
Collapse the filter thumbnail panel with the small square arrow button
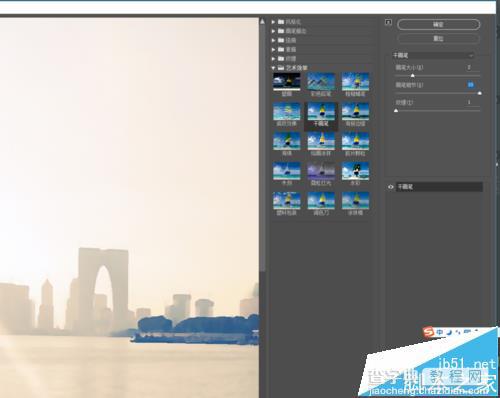coord(388,22)
